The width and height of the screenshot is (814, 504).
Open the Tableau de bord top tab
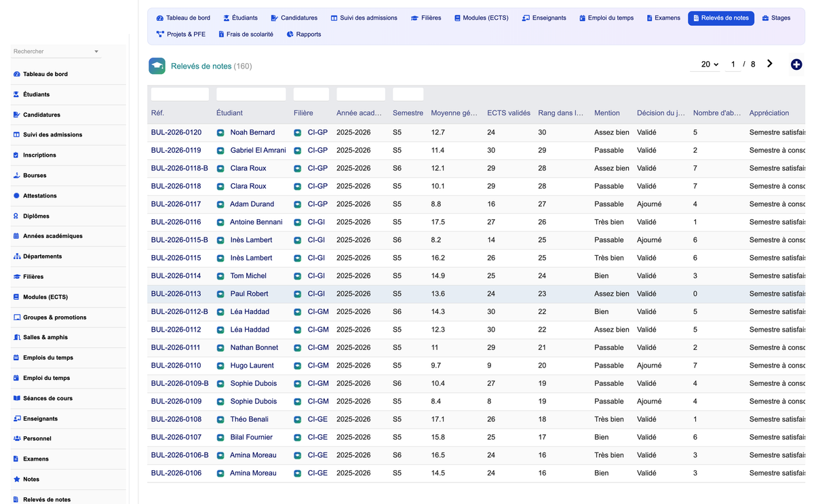[x=183, y=18]
